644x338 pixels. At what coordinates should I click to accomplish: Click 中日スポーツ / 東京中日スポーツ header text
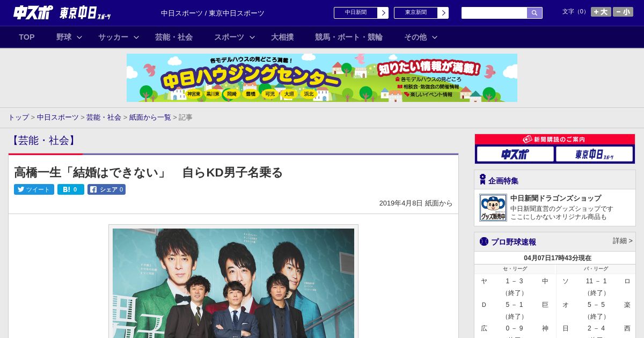click(x=213, y=13)
